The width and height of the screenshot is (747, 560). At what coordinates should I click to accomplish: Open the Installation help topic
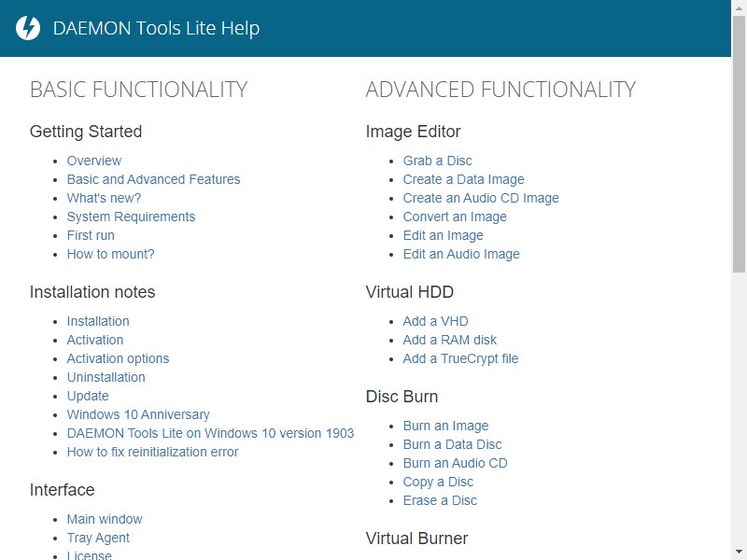[x=98, y=321]
